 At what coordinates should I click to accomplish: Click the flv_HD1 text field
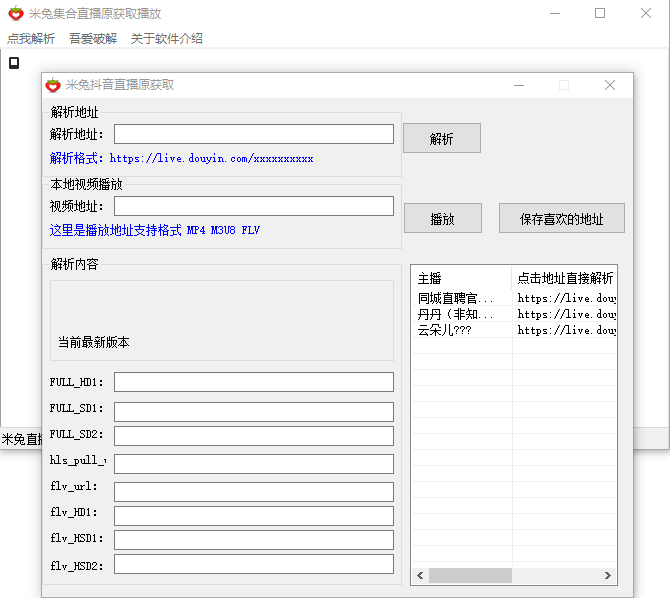254,516
